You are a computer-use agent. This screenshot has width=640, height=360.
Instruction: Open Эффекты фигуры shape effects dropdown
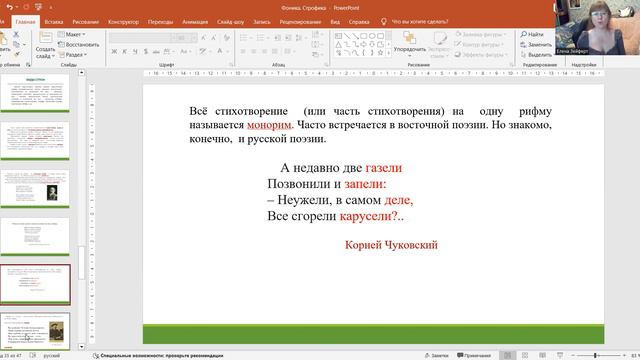[x=482, y=55]
